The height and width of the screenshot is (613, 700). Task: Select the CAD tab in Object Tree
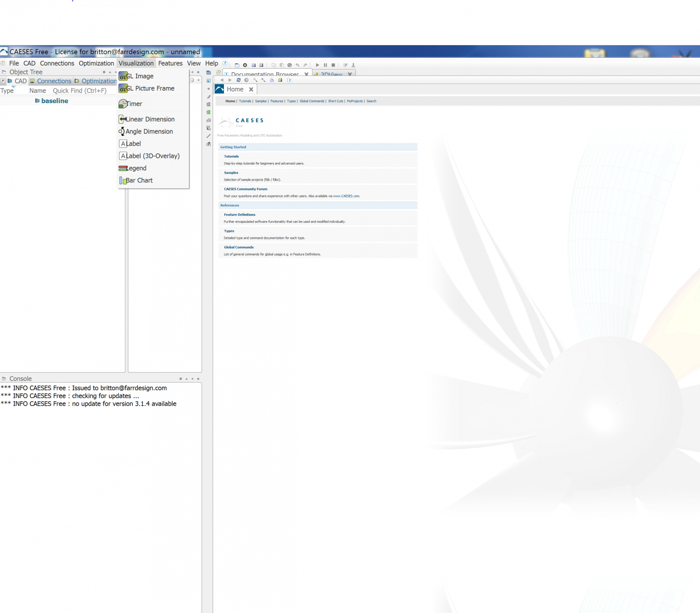pyautogui.click(x=17, y=81)
